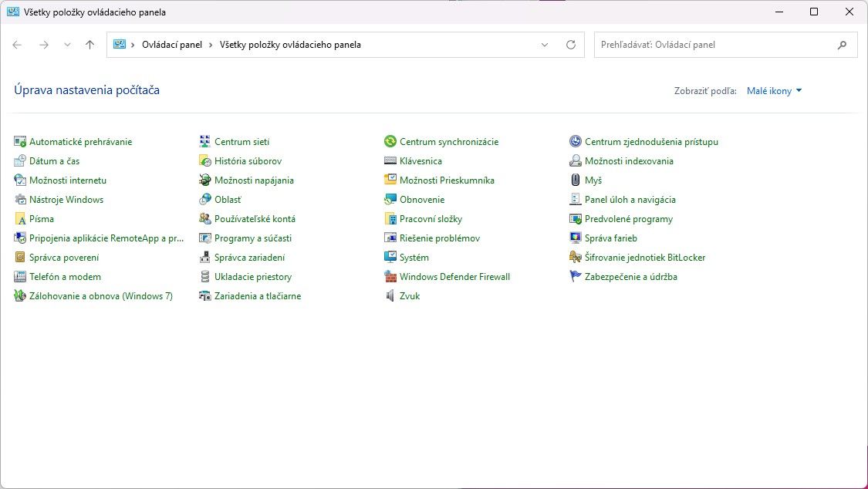Click the Programy a súčasti icon
This screenshot has width=868, height=489.
(204, 238)
